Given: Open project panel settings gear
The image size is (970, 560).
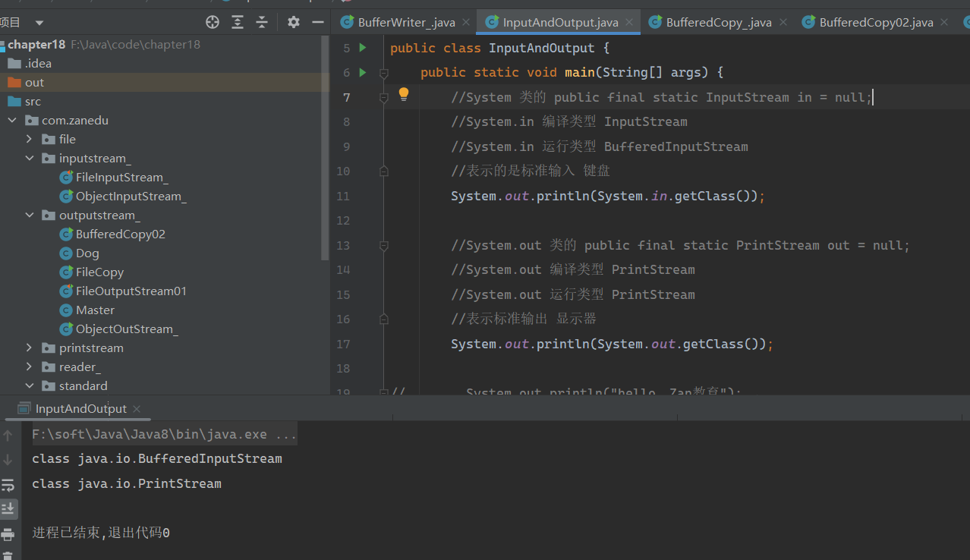Looking at the screenshot, I should tap(294, 22).
